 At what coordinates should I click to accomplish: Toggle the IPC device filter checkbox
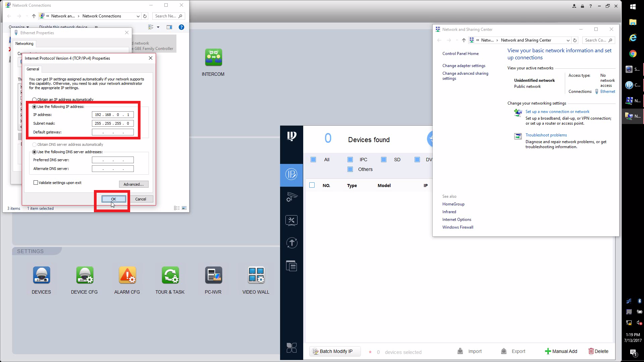(350, 160)
